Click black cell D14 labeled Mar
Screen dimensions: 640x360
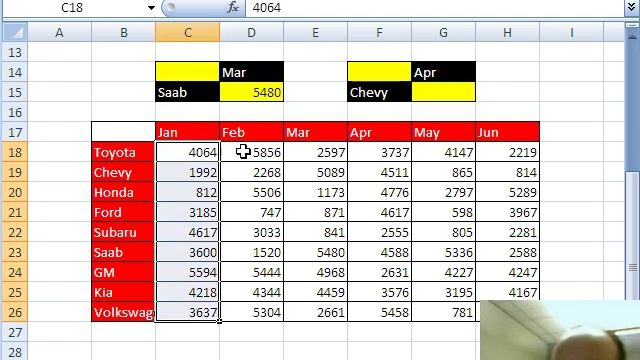(x=251, y=72)
